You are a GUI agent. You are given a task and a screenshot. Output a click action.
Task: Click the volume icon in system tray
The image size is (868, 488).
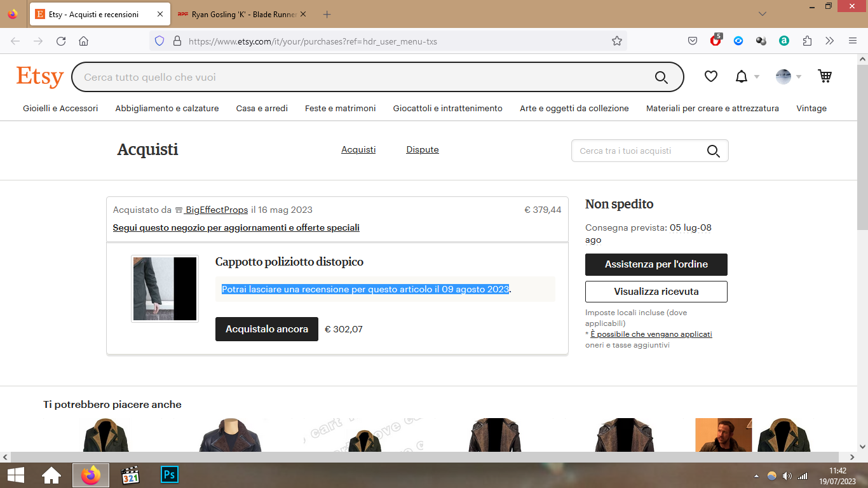pos(787,476)
